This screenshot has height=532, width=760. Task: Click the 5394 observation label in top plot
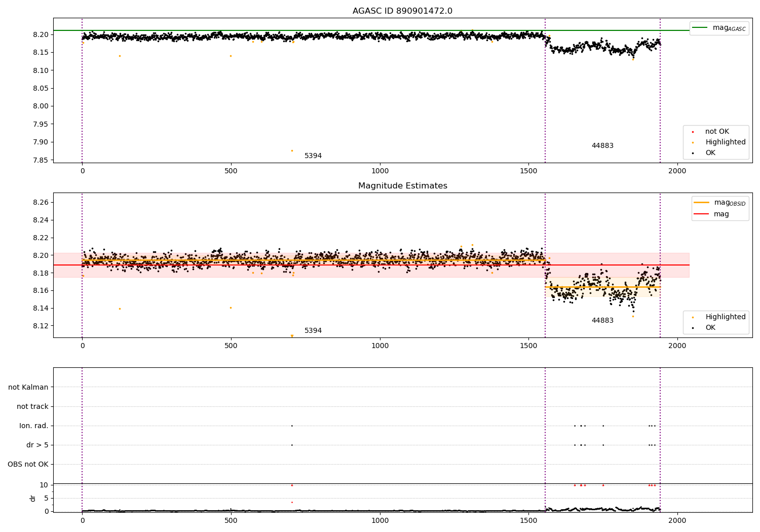point(313,156)
